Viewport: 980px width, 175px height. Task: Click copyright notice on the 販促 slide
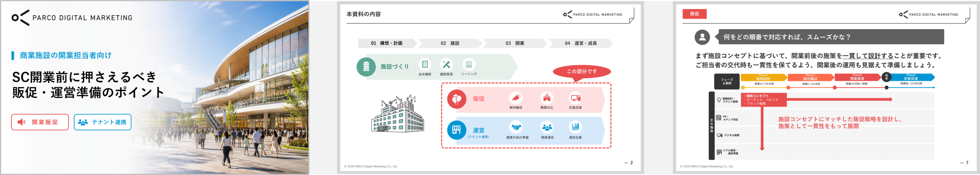pos(706,167)
